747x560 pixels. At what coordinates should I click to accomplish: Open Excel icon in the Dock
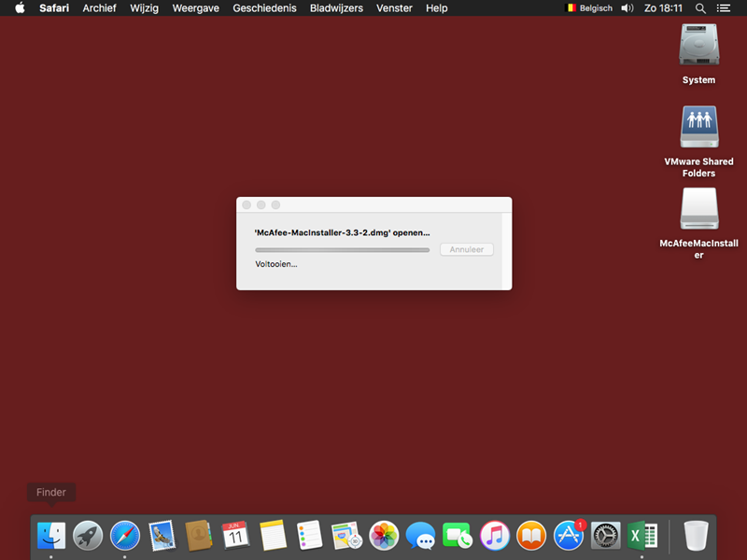641,535
